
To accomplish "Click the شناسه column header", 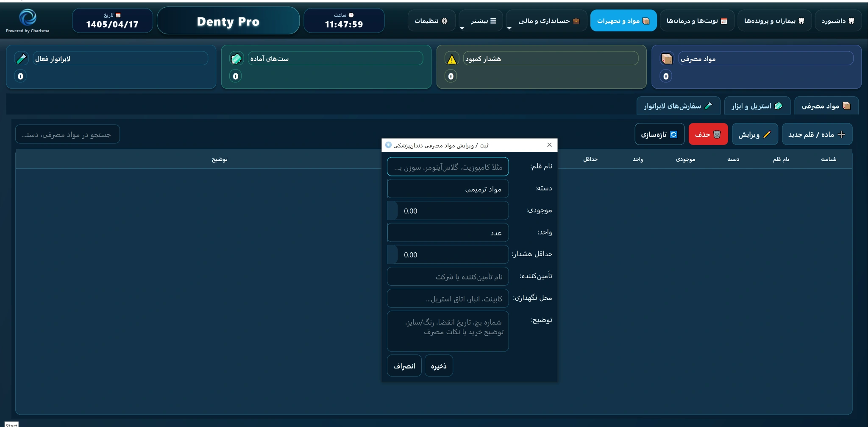I will [828, 159].
